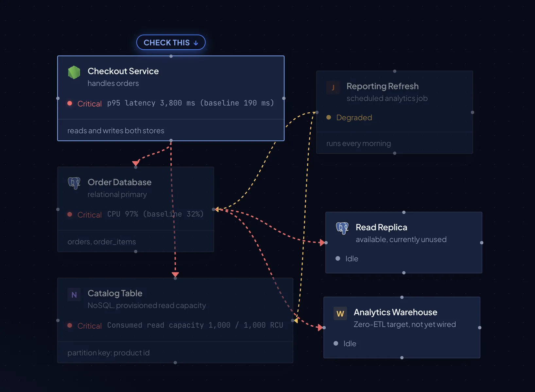Screen dimensions: 535x392
Task: Click 'partition key: product id' footer
Action: (x=109, y=353)
